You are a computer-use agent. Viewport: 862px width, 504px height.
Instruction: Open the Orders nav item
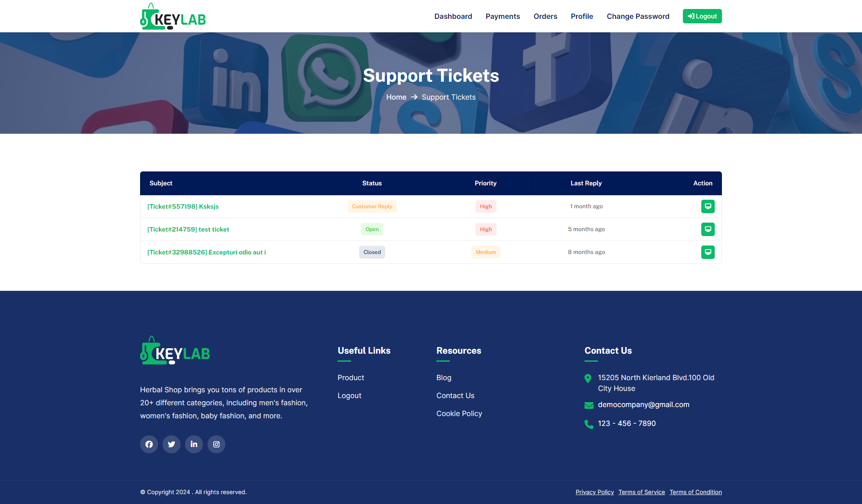(545, 16)
